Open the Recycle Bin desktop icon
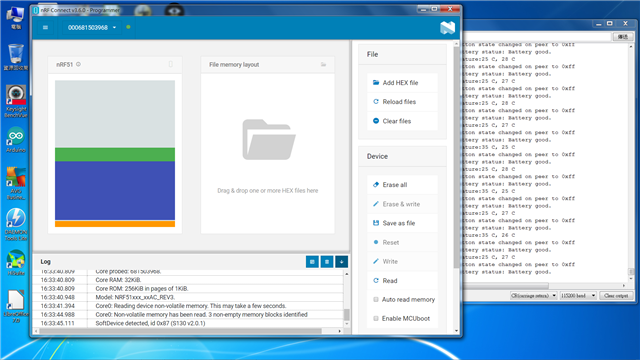This screenshot has width=640, height=360. 16,58
